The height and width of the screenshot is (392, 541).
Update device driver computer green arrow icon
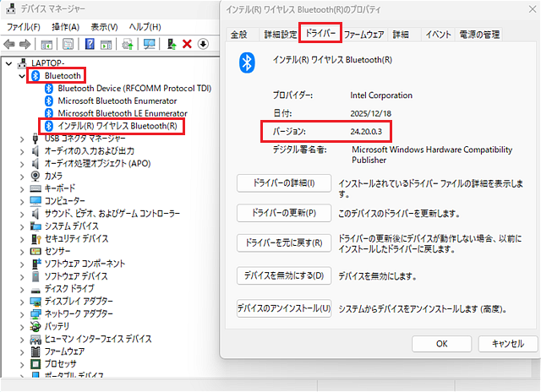tap(171, 44)
